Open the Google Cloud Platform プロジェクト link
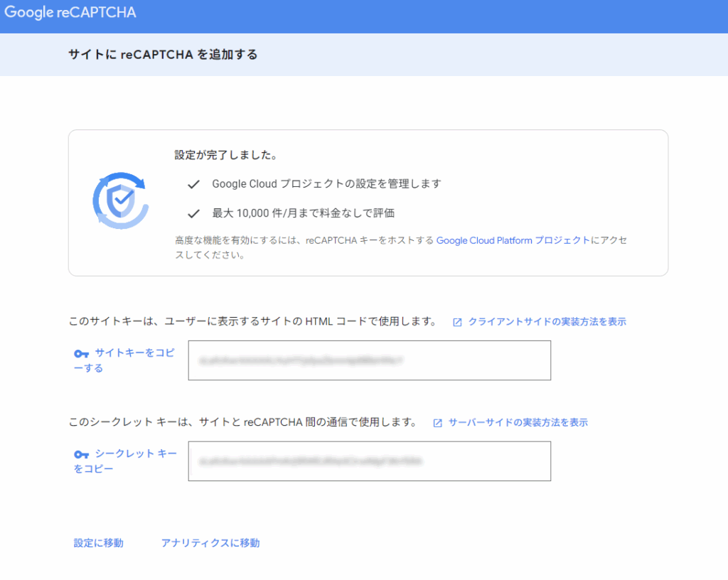 tap(513, 240)
